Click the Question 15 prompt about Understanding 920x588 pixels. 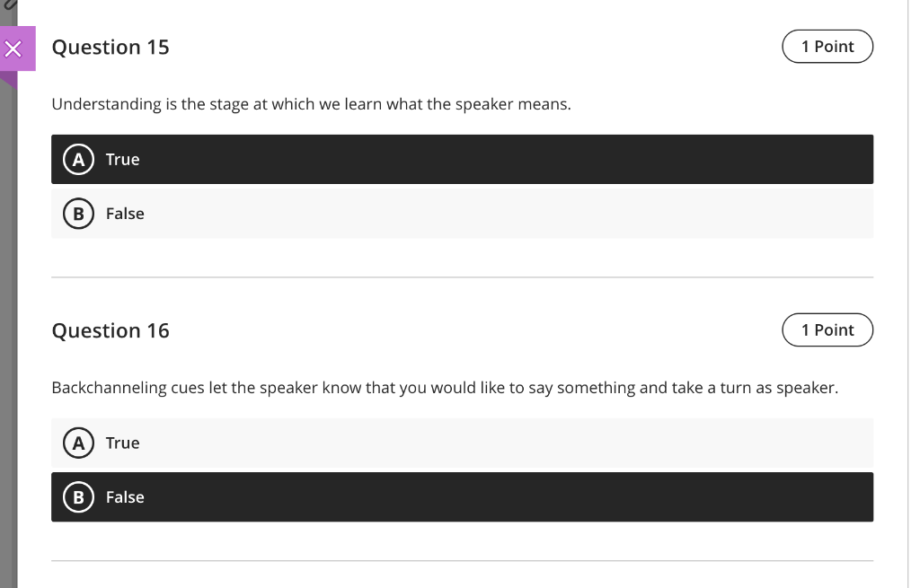309,104
